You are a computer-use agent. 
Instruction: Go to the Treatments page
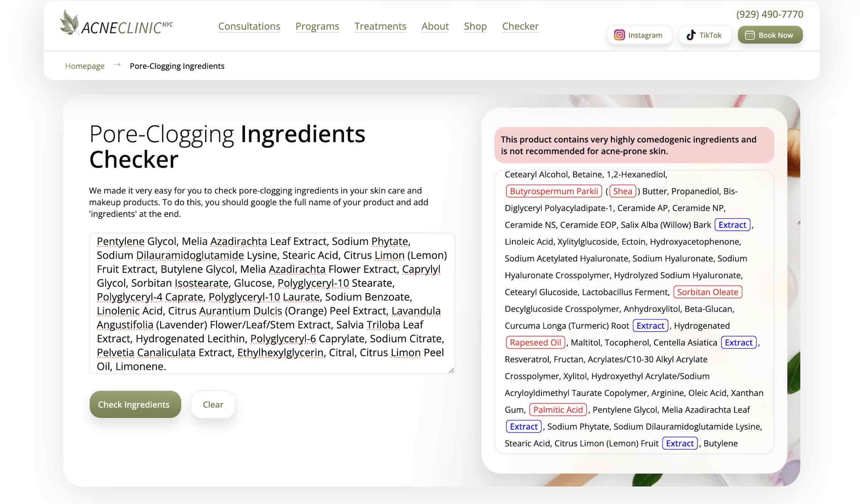[380, 26]
